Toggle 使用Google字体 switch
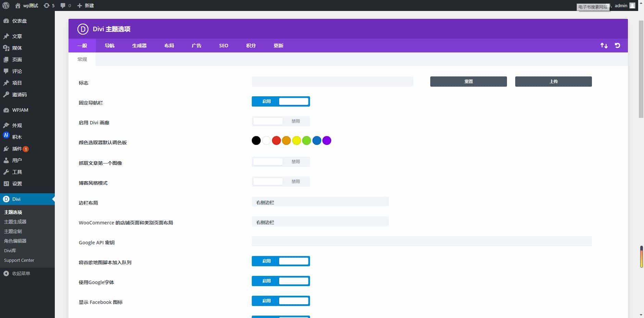644x318 pixels. (281, 281)
